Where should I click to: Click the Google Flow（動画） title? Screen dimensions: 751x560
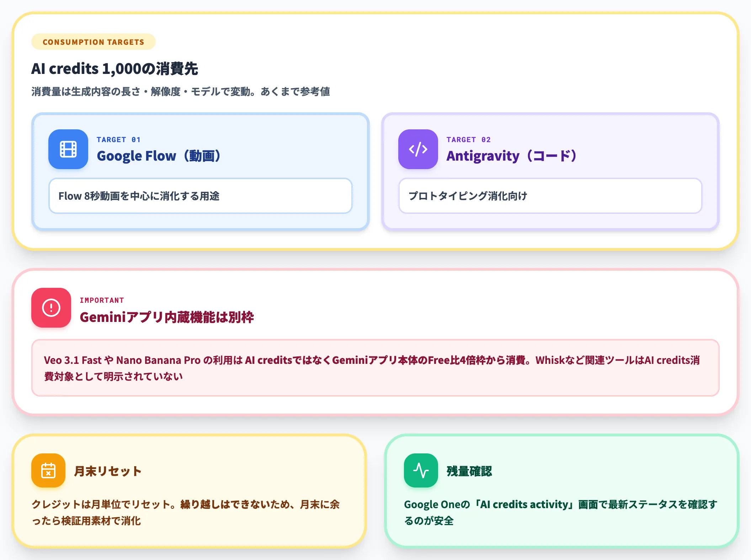click(x=159, y=156)
